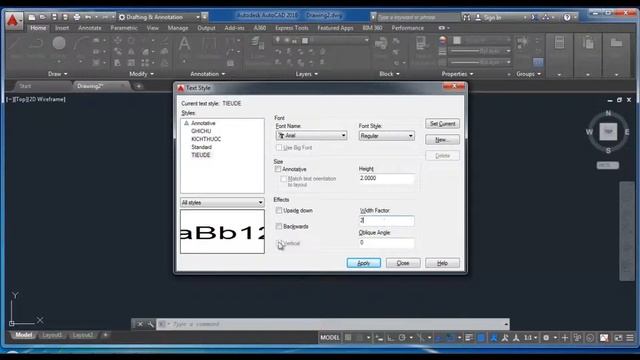Click the Height input field showing 2.0000

[x=387, y=178]
